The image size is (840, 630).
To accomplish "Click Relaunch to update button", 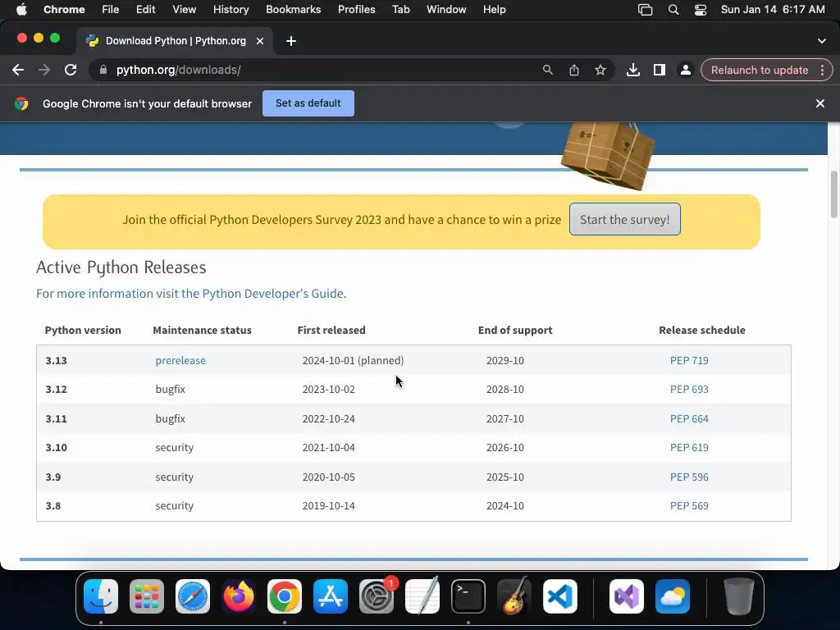I will pyautogui.click(x=759, y=71).
